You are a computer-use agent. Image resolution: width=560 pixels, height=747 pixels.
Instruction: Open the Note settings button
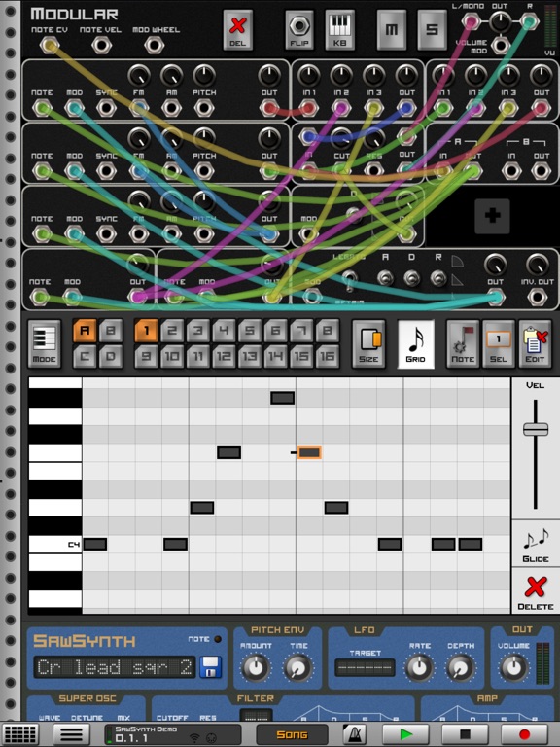(x=463, y=343)
